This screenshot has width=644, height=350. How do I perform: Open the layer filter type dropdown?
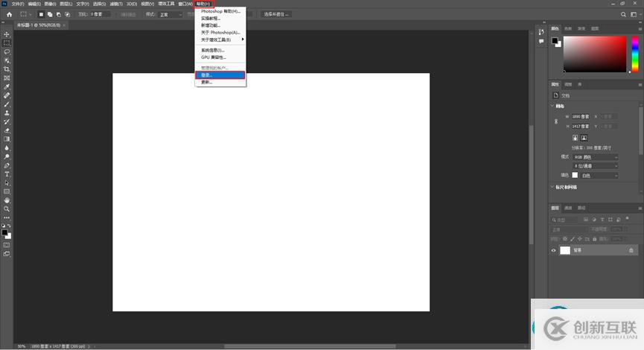pos(565,220)
